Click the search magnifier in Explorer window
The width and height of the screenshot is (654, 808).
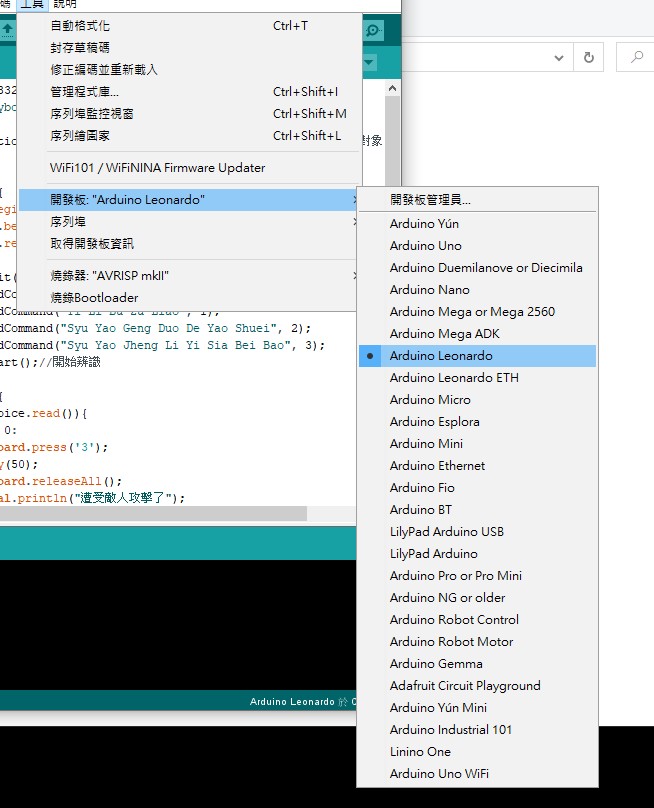(637, 57)
